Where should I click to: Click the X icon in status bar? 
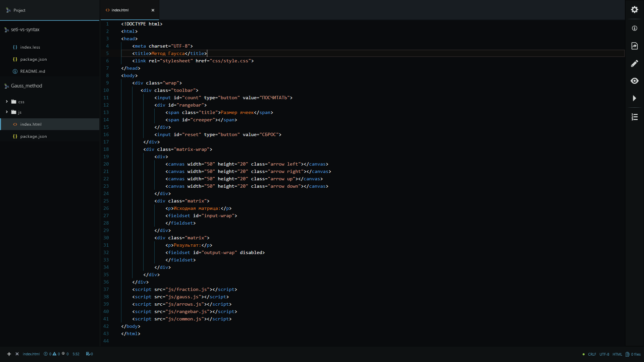coord(17,354)
